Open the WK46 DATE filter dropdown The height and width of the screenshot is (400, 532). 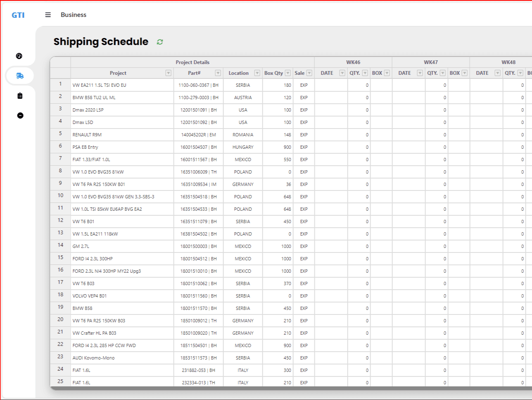click(x=342, y=73)
